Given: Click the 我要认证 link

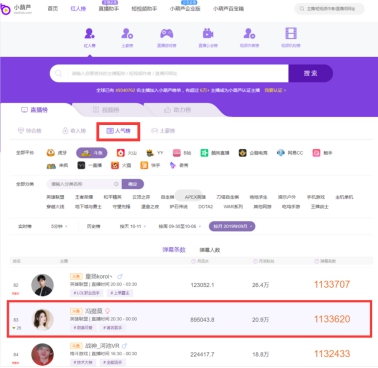Looking at the screenshot, I should pos(275,90).
